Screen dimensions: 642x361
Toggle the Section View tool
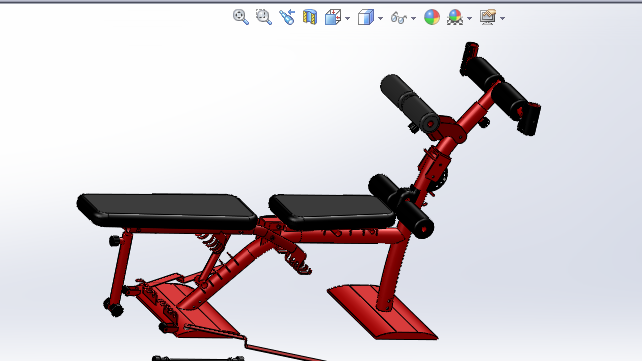310,17
